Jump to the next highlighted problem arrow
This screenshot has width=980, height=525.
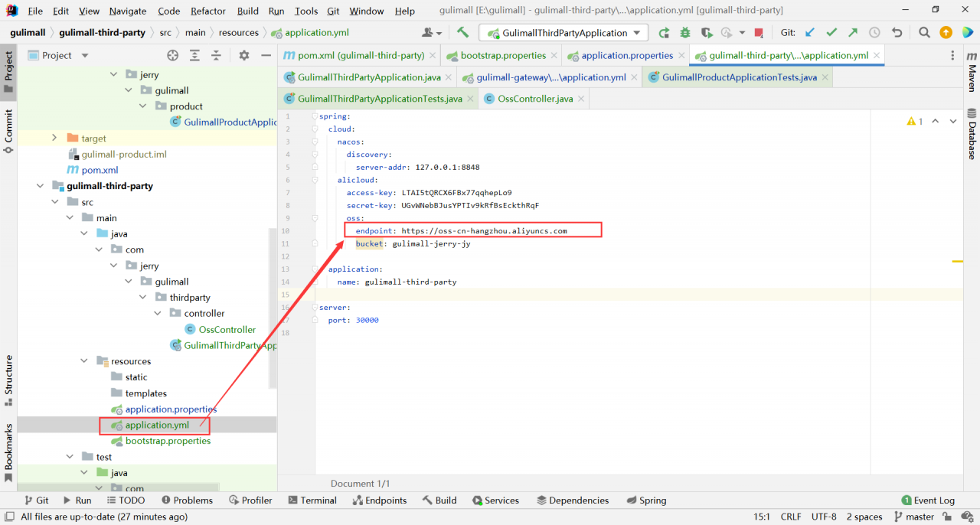pyautogui.click(x=953, y=121)
